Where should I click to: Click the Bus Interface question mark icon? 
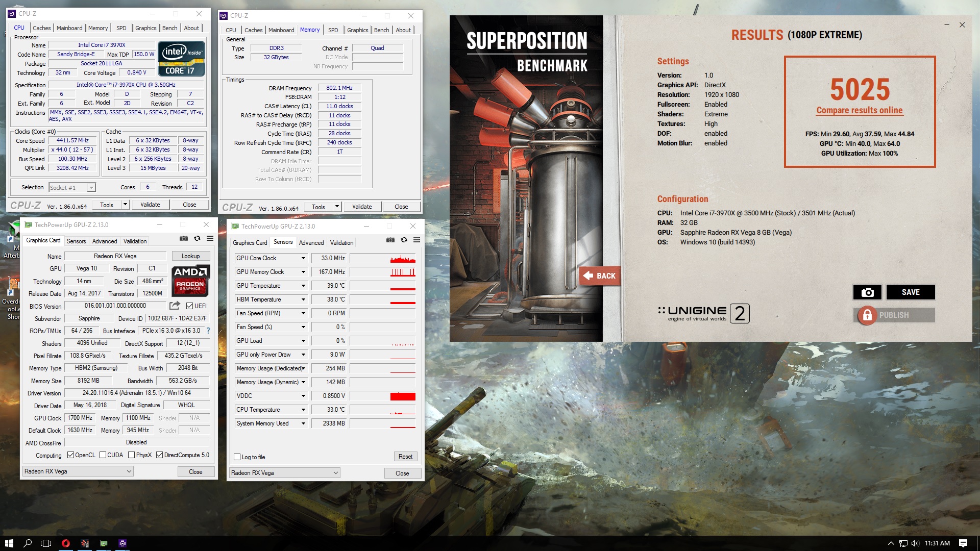pyautogui.click(x=208, y=331)
